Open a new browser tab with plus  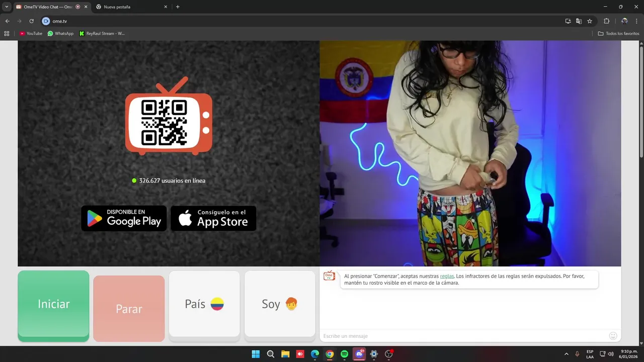(178, 7)
